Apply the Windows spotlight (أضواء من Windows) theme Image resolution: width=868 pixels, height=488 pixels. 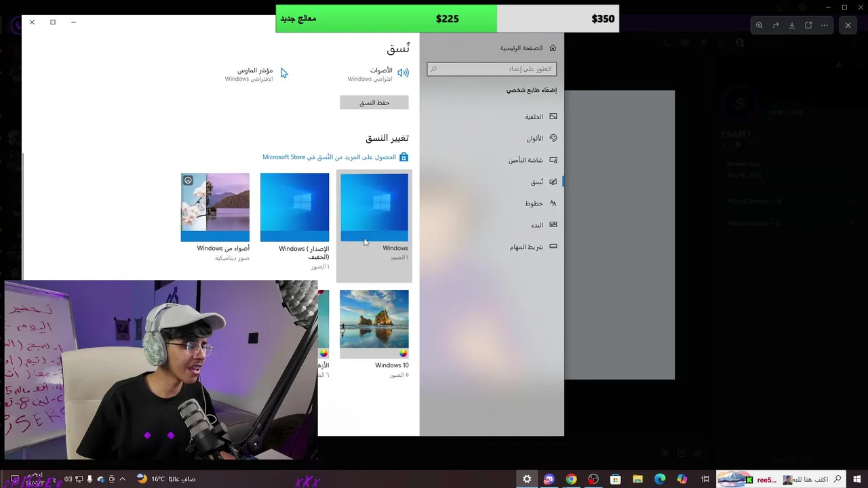click(x=215, y=217)
